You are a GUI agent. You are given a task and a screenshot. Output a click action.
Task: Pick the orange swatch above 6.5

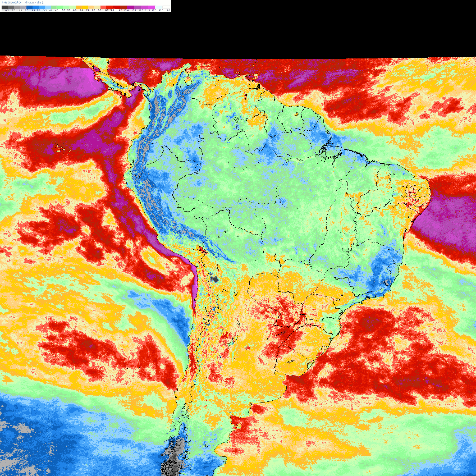(x=79, y=7)
